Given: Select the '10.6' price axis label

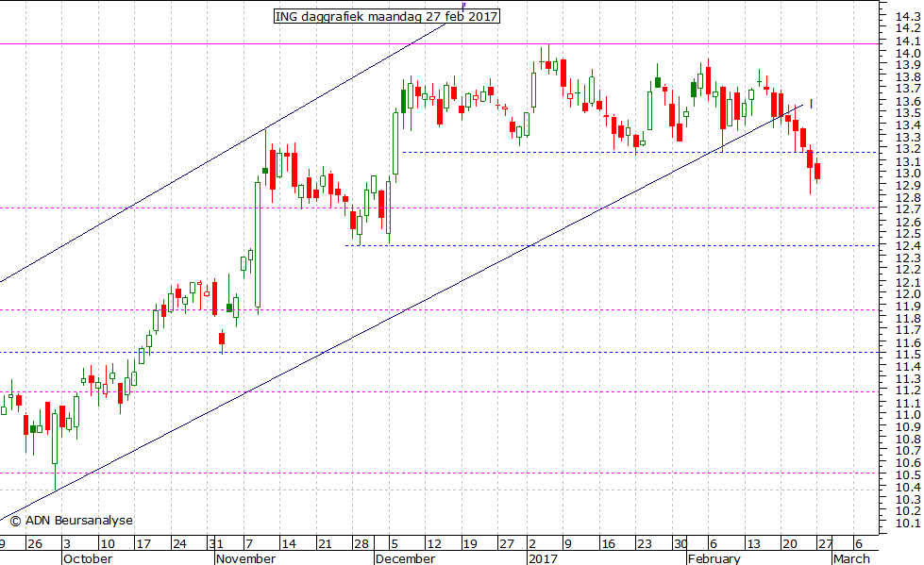Looking at the screenshot, I should (908, 463).
